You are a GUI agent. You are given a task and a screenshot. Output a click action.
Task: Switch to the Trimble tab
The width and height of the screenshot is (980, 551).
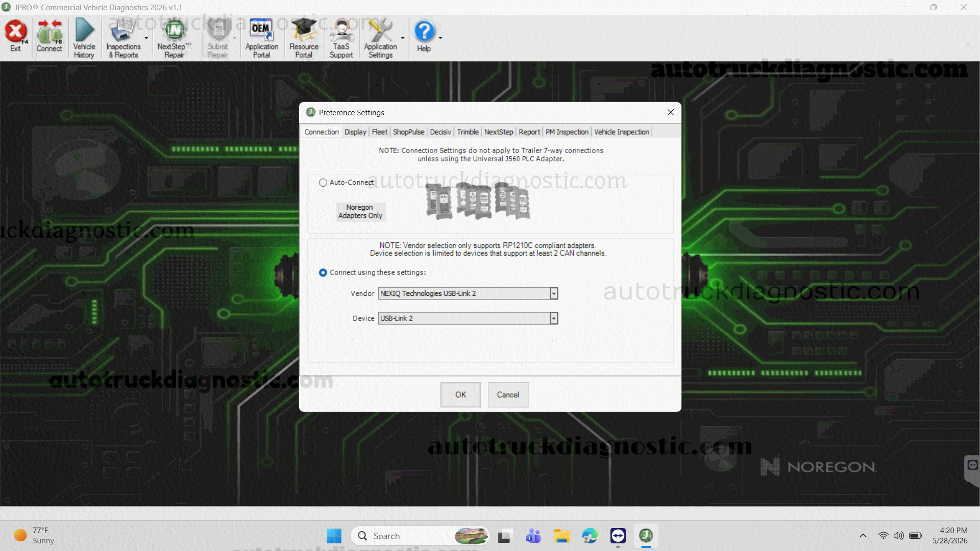pyautogui.click(x=468, y=132)
